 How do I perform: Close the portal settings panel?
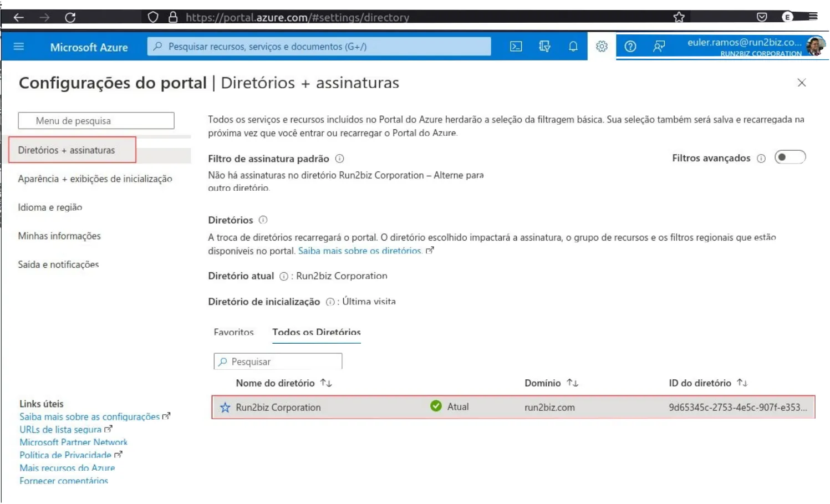pos(802,83)
